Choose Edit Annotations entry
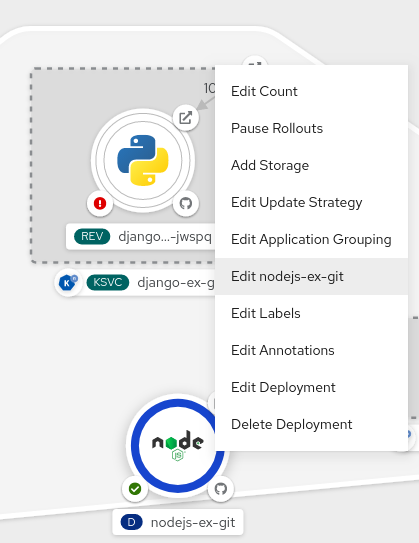Viewport: 419px width, 543px height. pyautogui.click(x=311, y=350)
